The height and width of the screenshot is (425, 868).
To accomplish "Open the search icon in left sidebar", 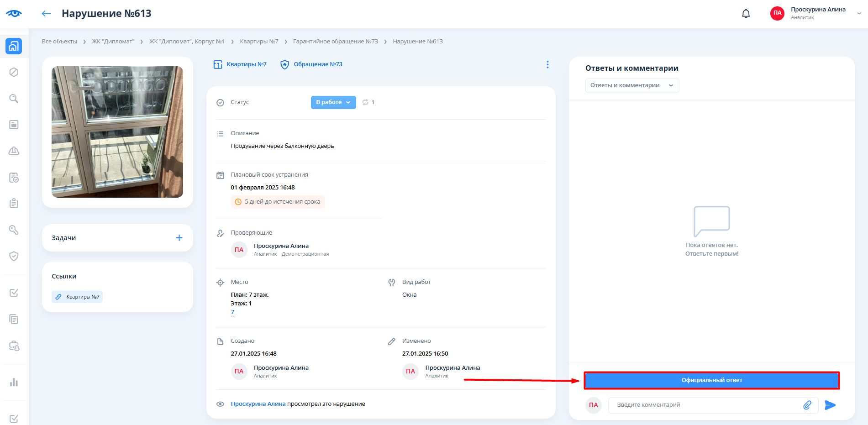I will click(x=14, y=99).
